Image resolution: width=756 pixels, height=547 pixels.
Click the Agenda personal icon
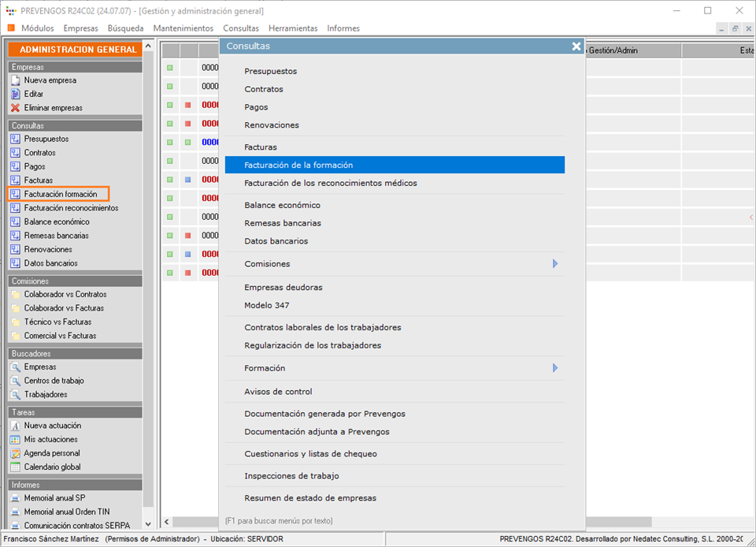click(15, 453)
